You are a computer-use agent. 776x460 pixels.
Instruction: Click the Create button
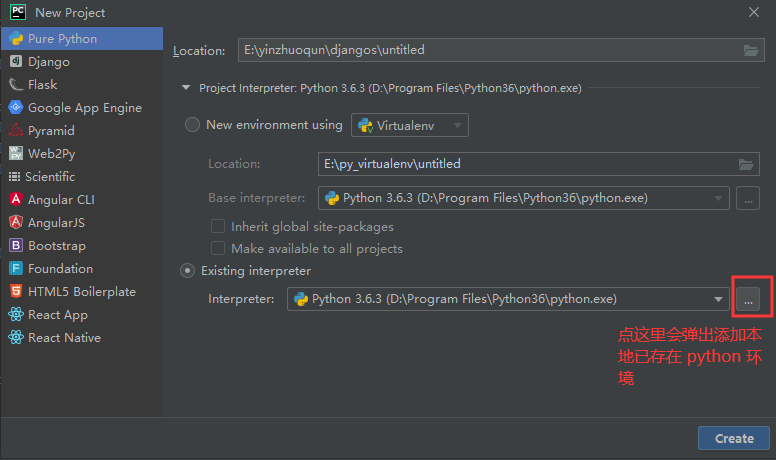pos(734,438)
